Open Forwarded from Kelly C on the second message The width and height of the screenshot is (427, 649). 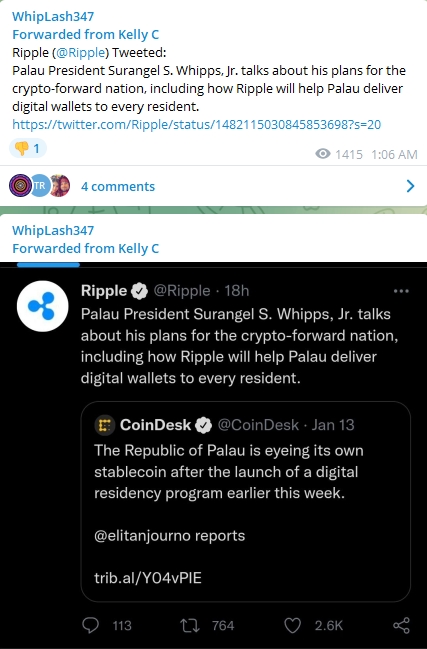click(x=86, y=248)
